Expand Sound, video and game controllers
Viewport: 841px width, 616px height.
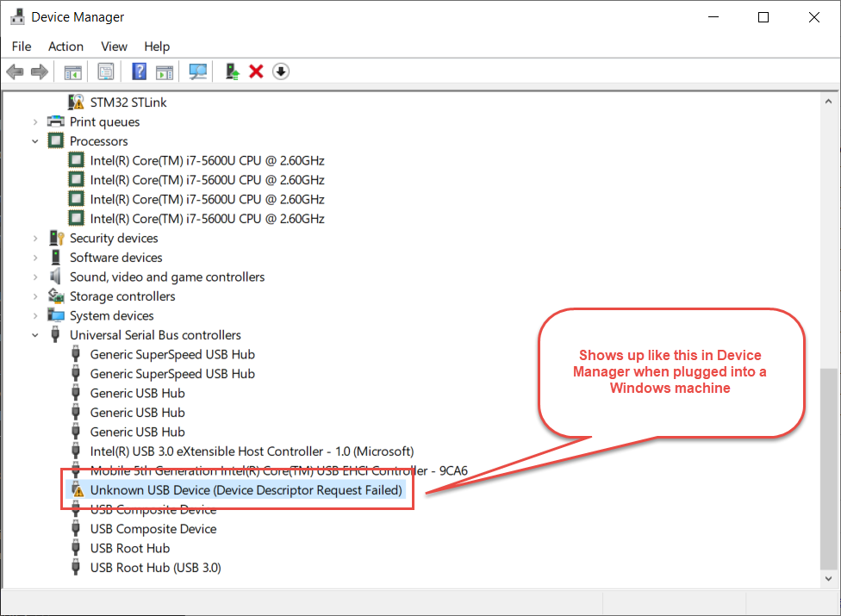coord(35,277)
